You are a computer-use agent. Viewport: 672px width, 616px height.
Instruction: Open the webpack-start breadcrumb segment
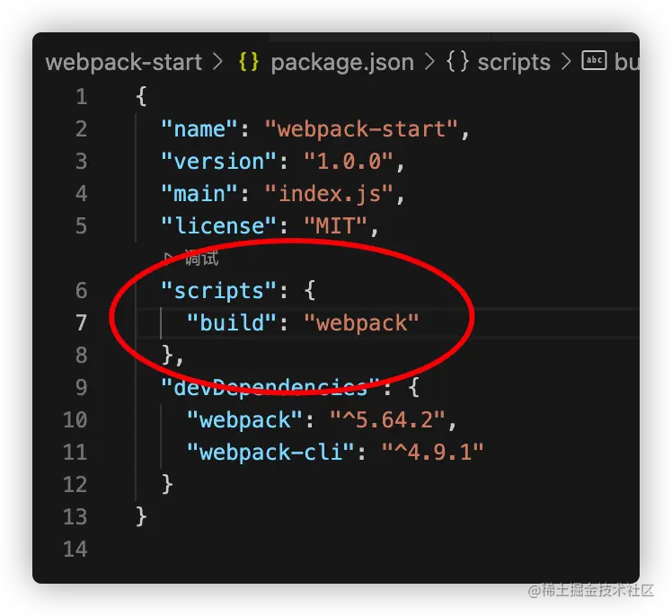(123, 63)
